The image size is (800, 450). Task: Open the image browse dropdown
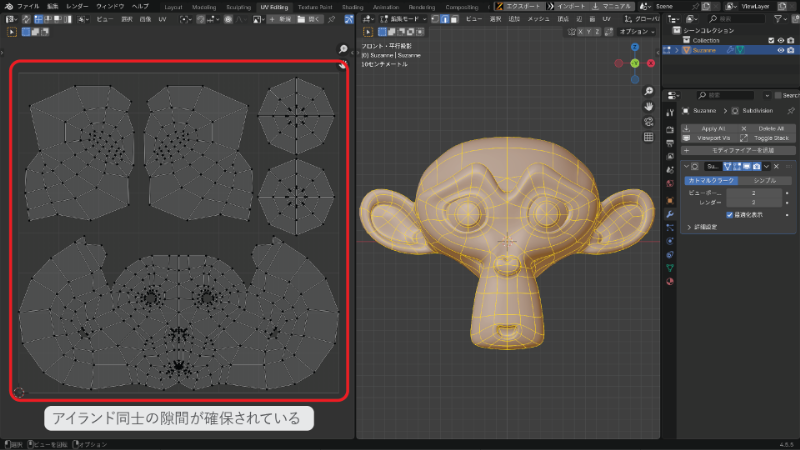[259, 19]
